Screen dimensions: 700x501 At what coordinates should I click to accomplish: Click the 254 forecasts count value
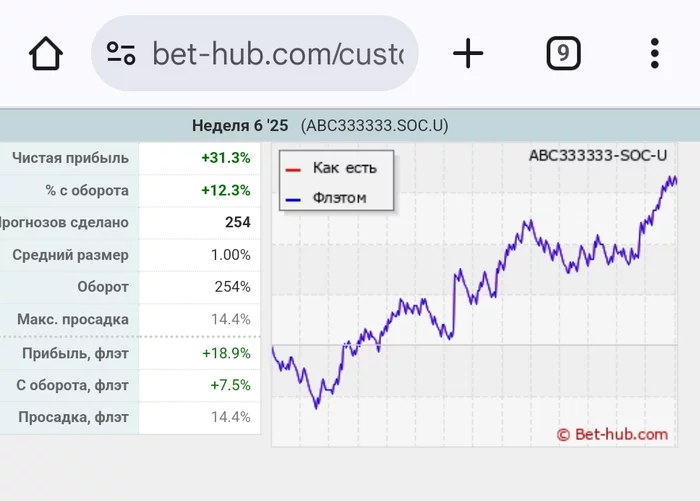pyautogui.click(x=237, y=222)
